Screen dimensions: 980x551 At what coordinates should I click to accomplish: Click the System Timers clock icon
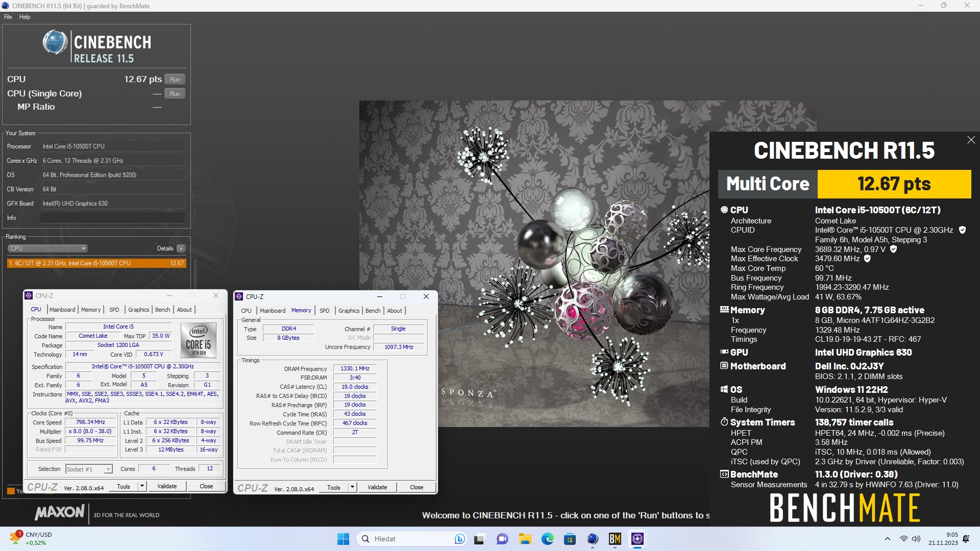[x=724, y=422]
